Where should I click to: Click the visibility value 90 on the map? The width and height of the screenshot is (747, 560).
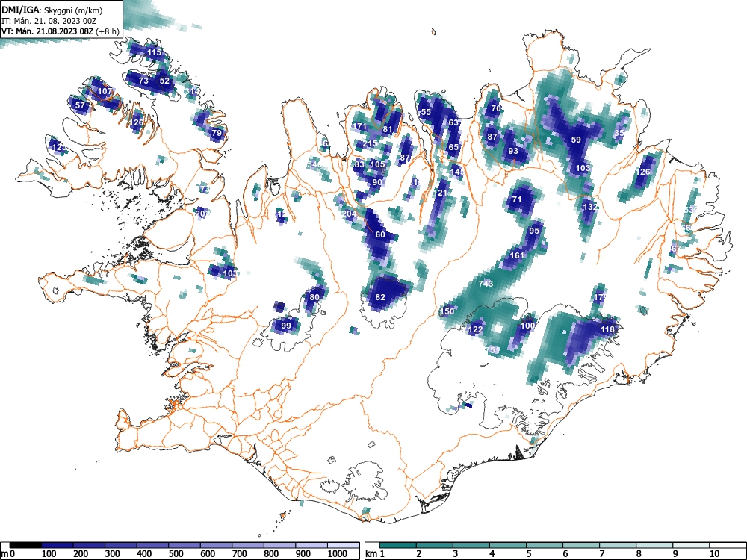[376, 182]
